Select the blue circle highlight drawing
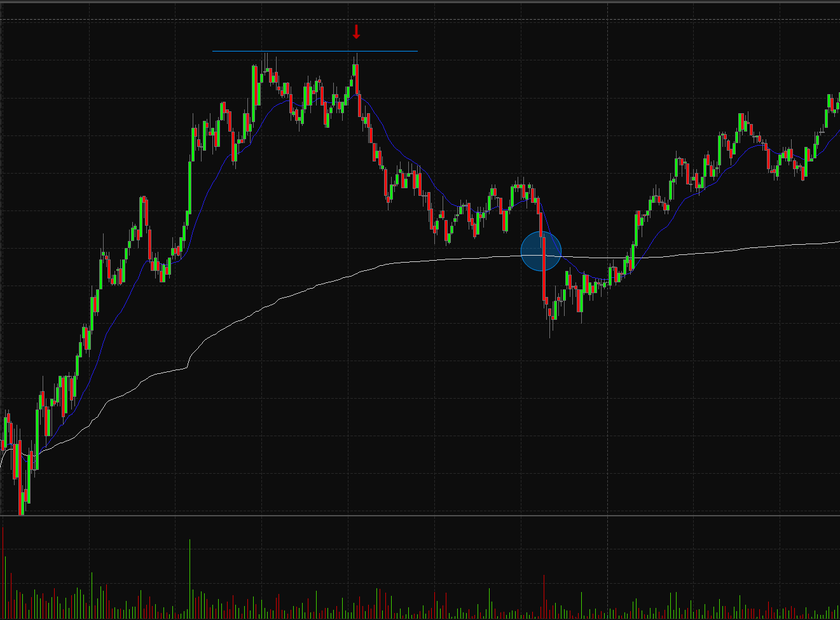Image resolution: width=840 pixels, height=620 pixels. [541, 251]
